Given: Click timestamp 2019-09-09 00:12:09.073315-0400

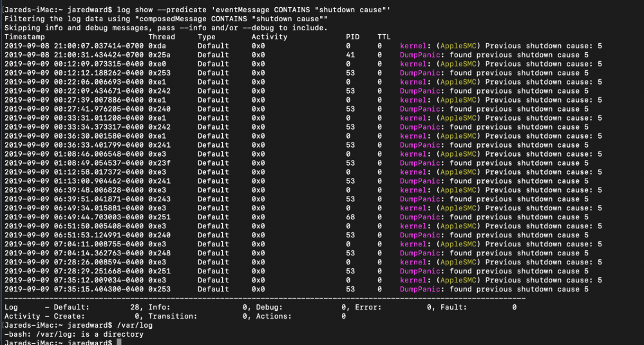Looking at the screenshot, I should coord(74,64).
